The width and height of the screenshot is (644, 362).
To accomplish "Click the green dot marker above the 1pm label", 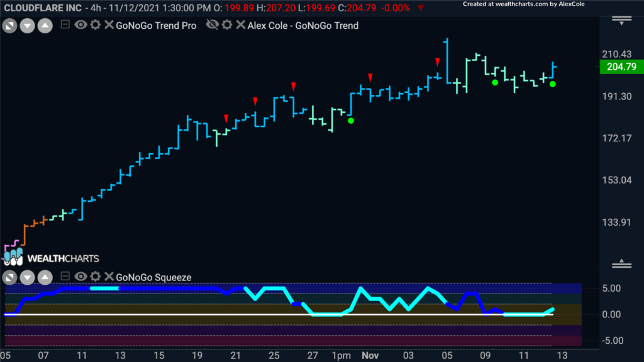I will click(x=351, y=121).
